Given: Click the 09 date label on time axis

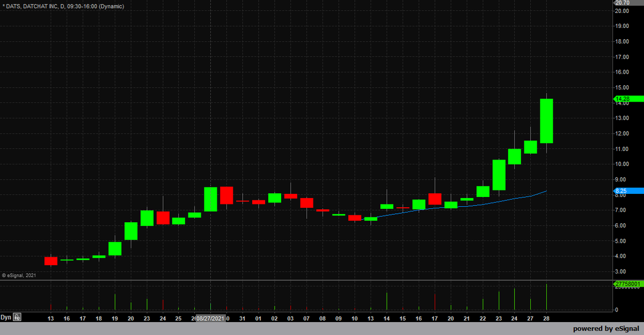Looking at the screenshot, I should [x=338, y=318].
